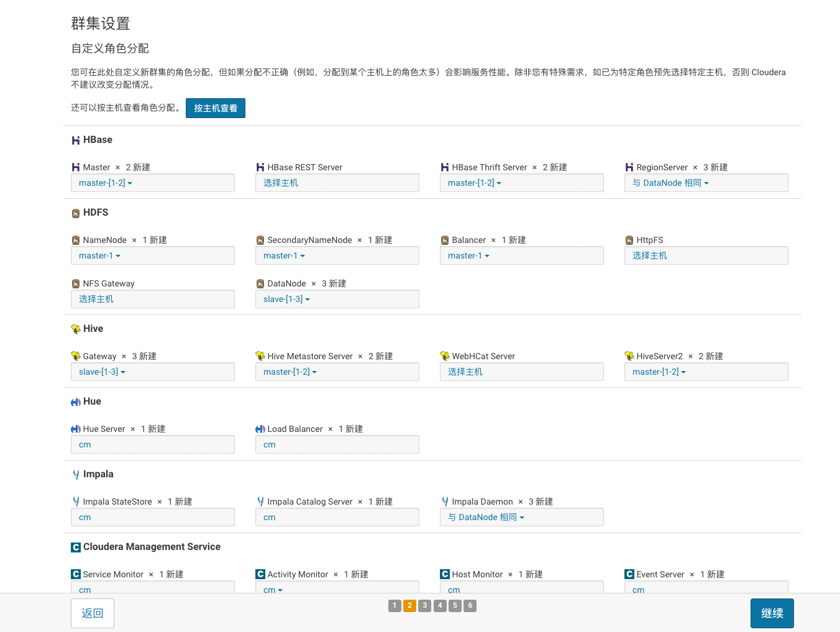Click the HDFS section icon

click(76, 213)
